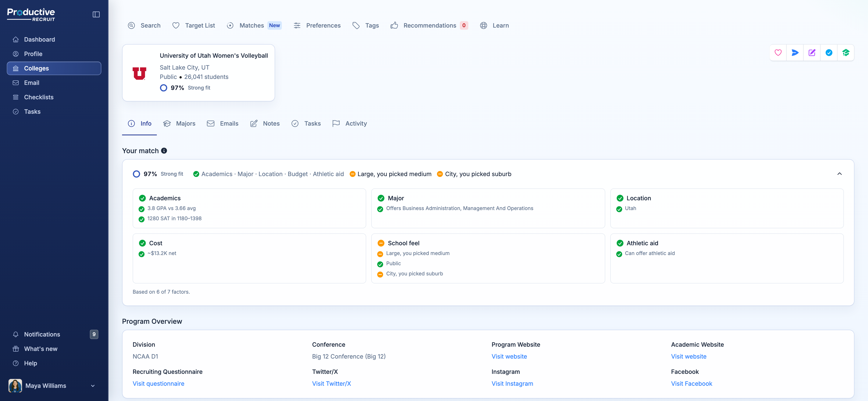The height and width of the screenshot is (401, 868).
Task: Click the Checklists sidebar item
Action: (x=54, y=97)
